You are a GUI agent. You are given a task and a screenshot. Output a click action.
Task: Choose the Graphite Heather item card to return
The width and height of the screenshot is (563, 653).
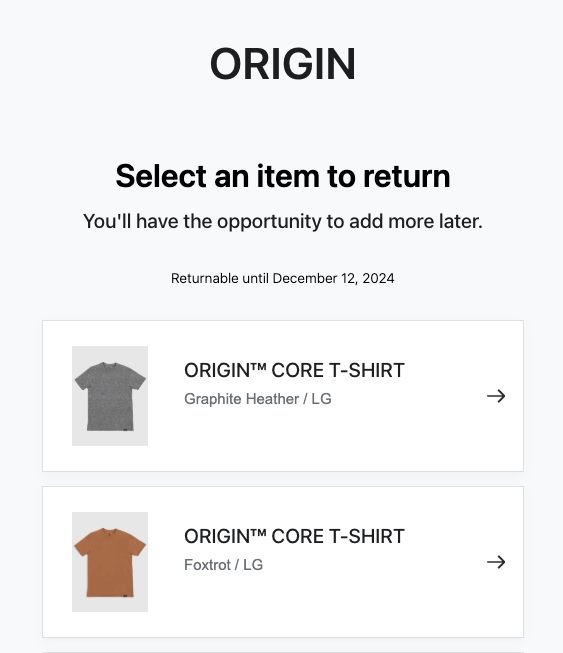point(283,396)
